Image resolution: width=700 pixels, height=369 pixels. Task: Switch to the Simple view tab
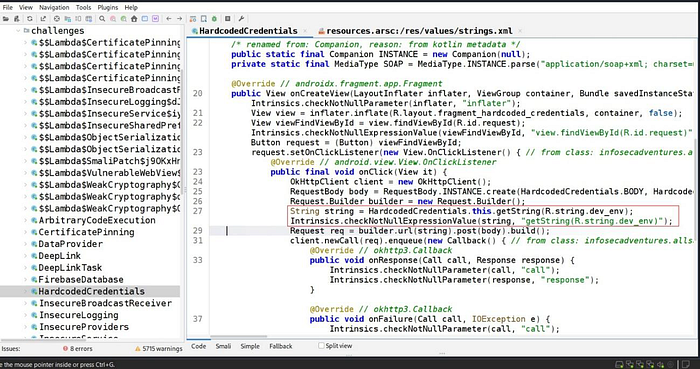pyautogui.click(x=250, y=346)
